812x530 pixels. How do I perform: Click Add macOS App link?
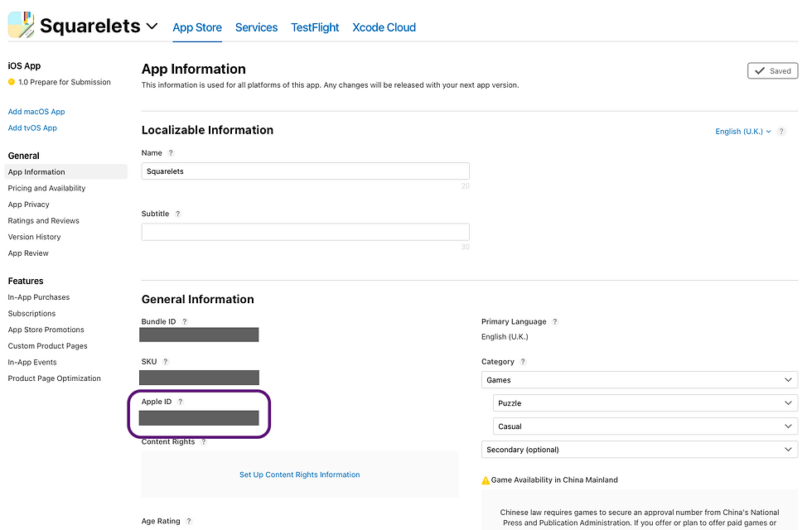36,111
